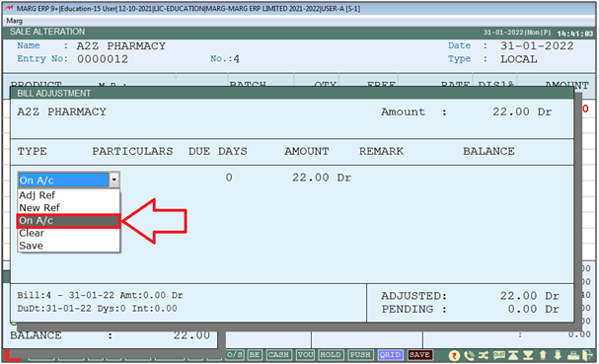Click the up arrow icon
599x364 pixels.
[543, 355]
